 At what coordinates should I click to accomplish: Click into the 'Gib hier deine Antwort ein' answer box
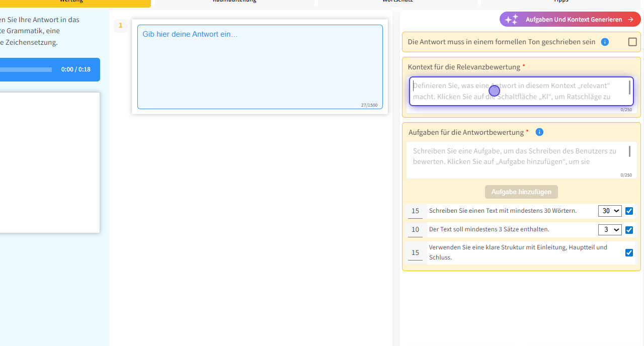click(260, 66)
